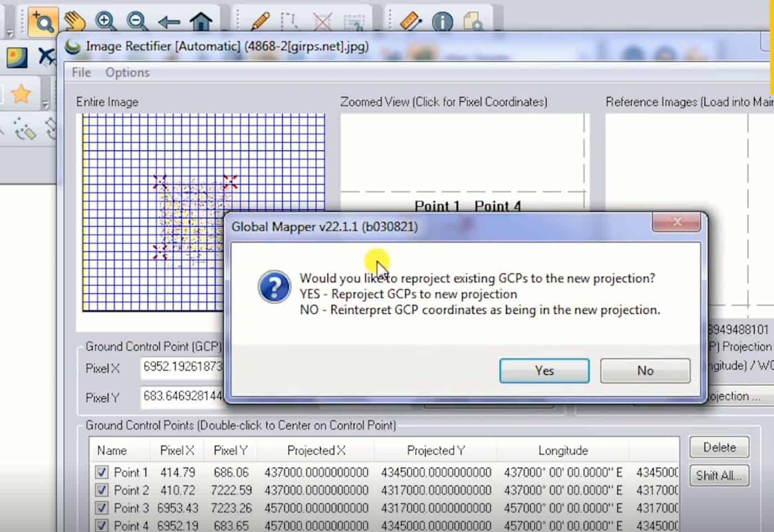
Task: Click the Pixel Y value 7222.59
Action: pyautogui.click(x=231, y=490)
